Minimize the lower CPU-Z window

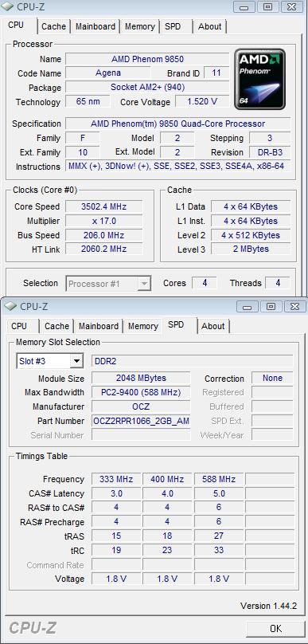[x=248, y=306]
